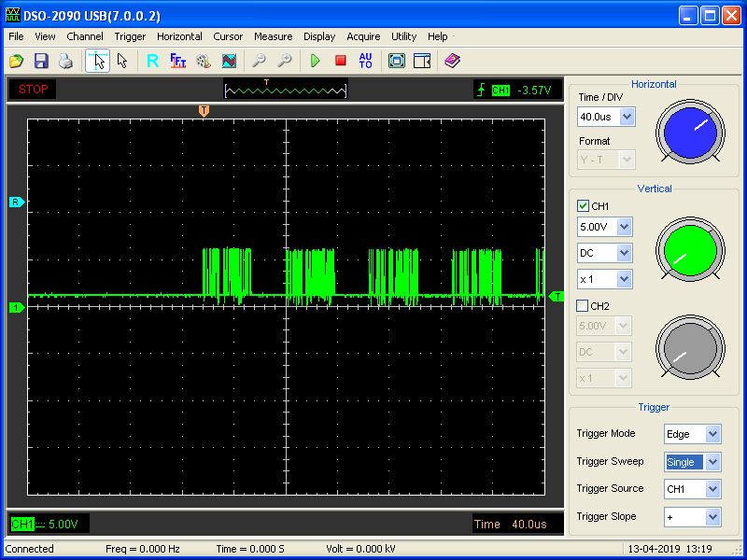
Task: Open the Measure menu
Action: 273,36
